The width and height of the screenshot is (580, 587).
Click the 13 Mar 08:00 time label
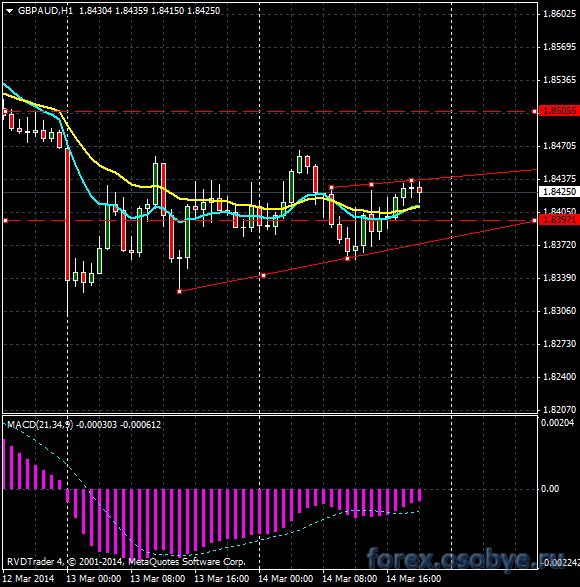(157, 579)
